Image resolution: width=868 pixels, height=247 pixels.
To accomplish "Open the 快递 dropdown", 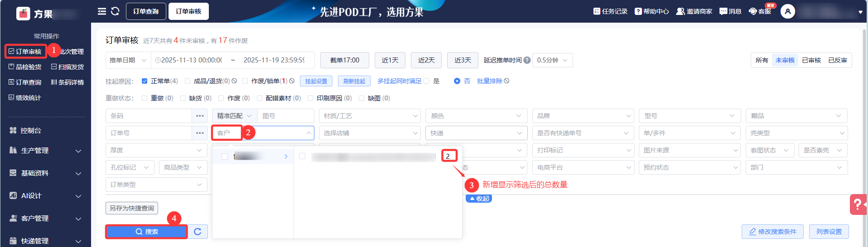I will tap(476, 133).
